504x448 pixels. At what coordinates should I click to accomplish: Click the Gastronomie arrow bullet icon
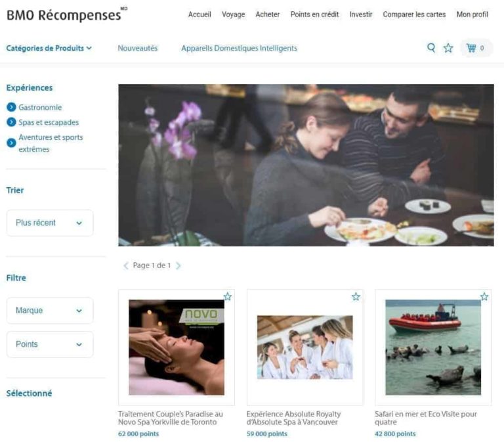pos(11,107)
